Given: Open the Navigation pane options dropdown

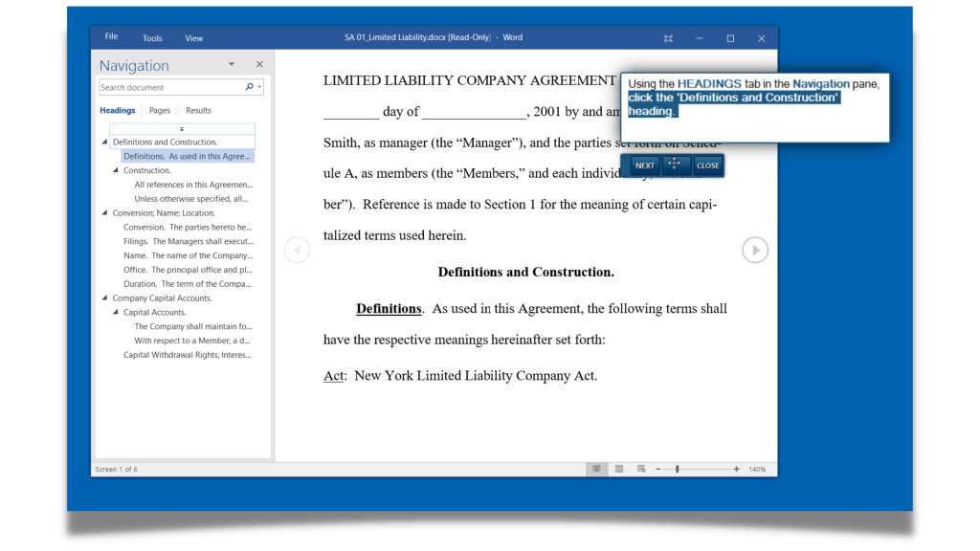Looking at the screenshot, I should click(231, 64).
